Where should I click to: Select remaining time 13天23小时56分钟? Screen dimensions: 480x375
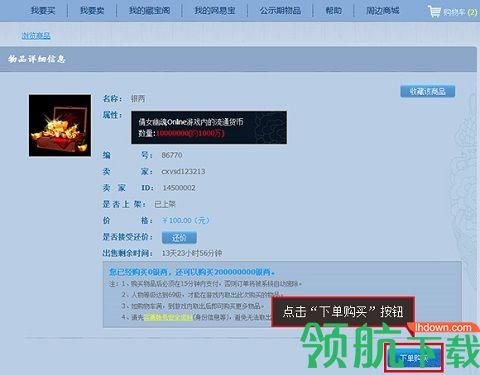click(x=192, y=253)
